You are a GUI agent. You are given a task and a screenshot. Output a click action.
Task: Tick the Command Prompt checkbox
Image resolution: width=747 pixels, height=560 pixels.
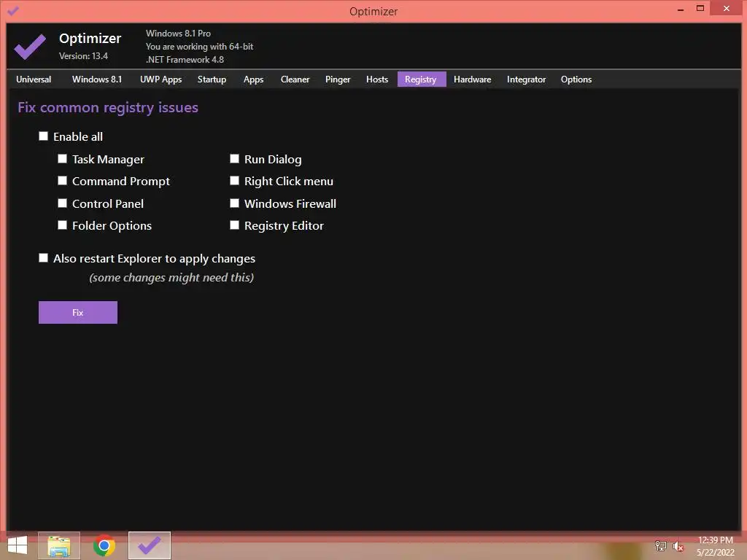point(63,181)
